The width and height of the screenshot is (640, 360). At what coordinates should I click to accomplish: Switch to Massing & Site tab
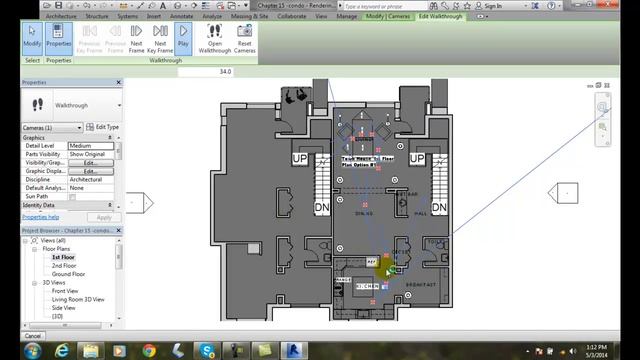coord(249,16)
